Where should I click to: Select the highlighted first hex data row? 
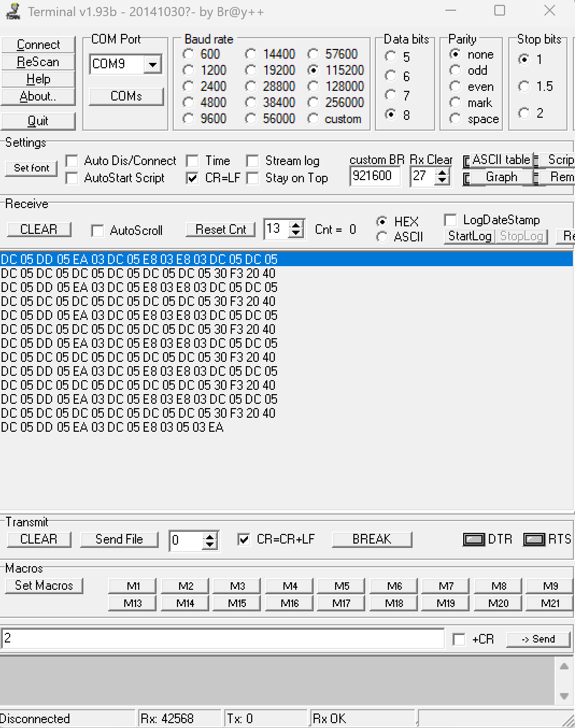(286, 260)
